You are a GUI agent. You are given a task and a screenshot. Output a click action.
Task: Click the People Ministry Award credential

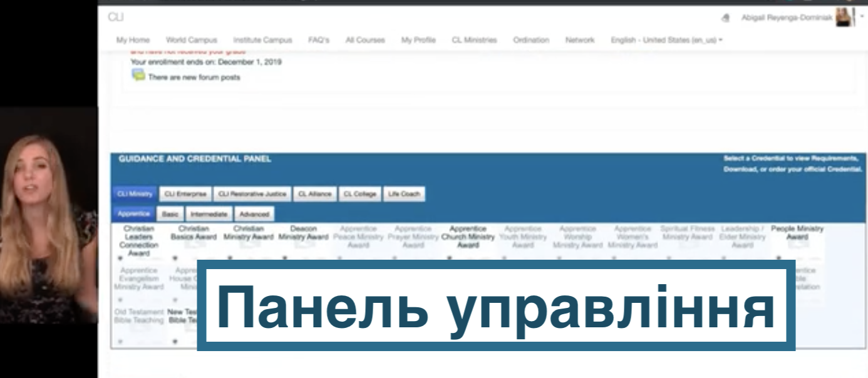coord(797,233)
